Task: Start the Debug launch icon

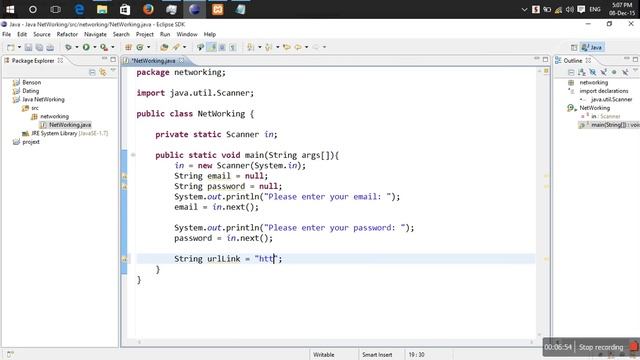Action: click(68, 47)
